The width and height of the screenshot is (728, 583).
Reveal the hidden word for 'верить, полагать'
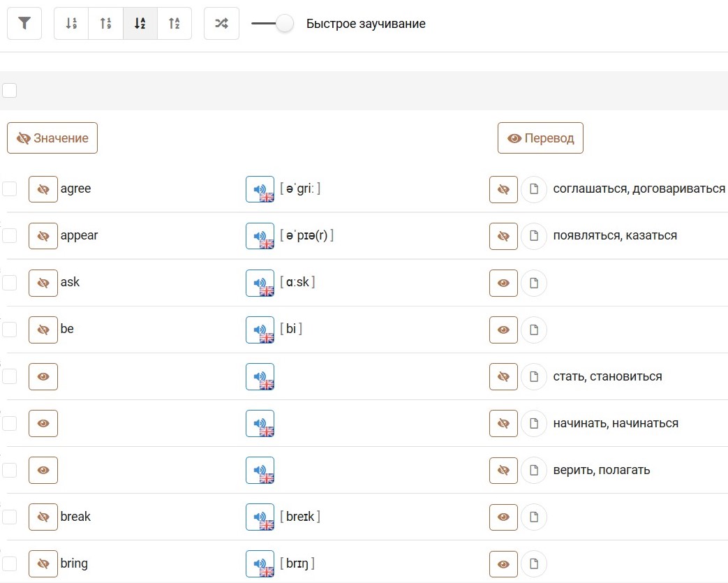pos(43,470)
